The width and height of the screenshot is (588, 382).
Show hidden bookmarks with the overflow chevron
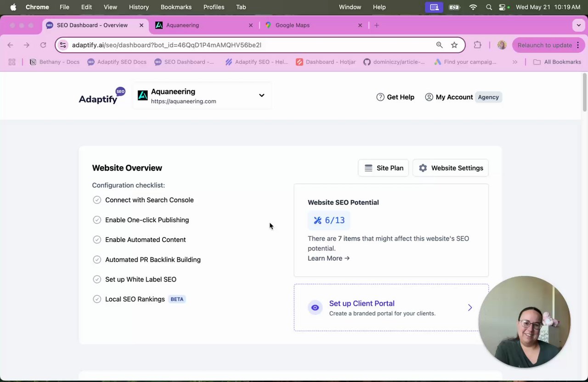(515, 62)
